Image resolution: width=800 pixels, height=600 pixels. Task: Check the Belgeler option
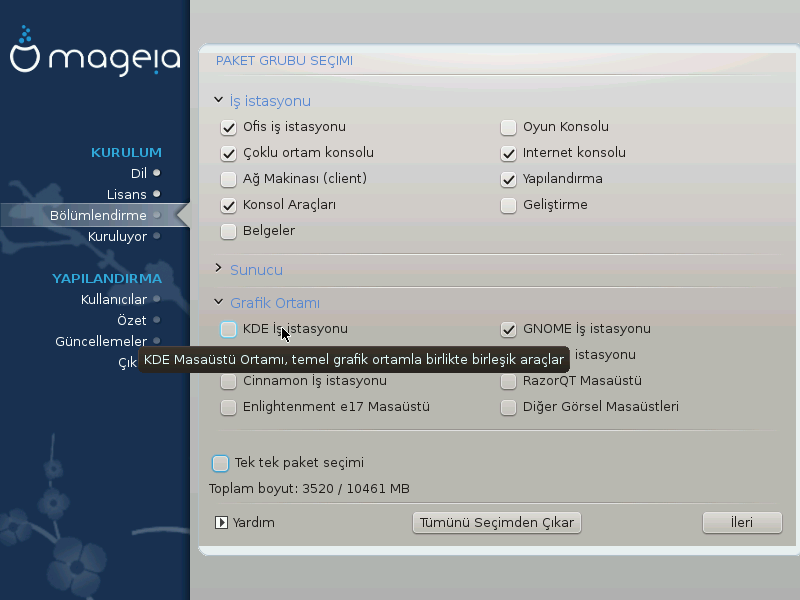[228, 231]
